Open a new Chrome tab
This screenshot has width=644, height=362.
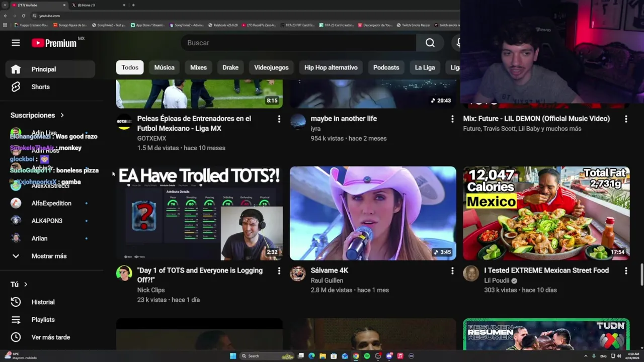133,5
